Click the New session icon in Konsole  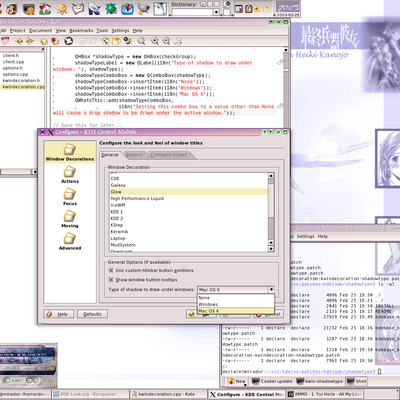236,381
